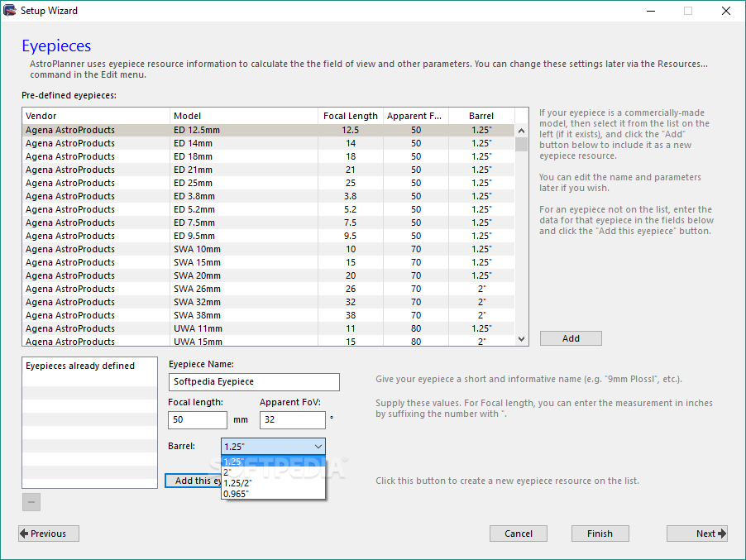Click the list scrollbar down arrow
The width and height of the screenshot is (746, 560).
tap(521, 339)
